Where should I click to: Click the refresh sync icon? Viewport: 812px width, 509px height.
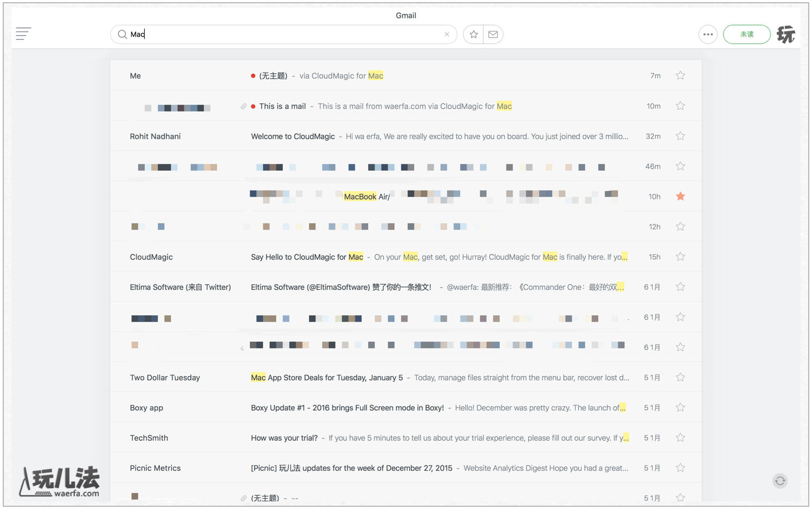point(780,481)
